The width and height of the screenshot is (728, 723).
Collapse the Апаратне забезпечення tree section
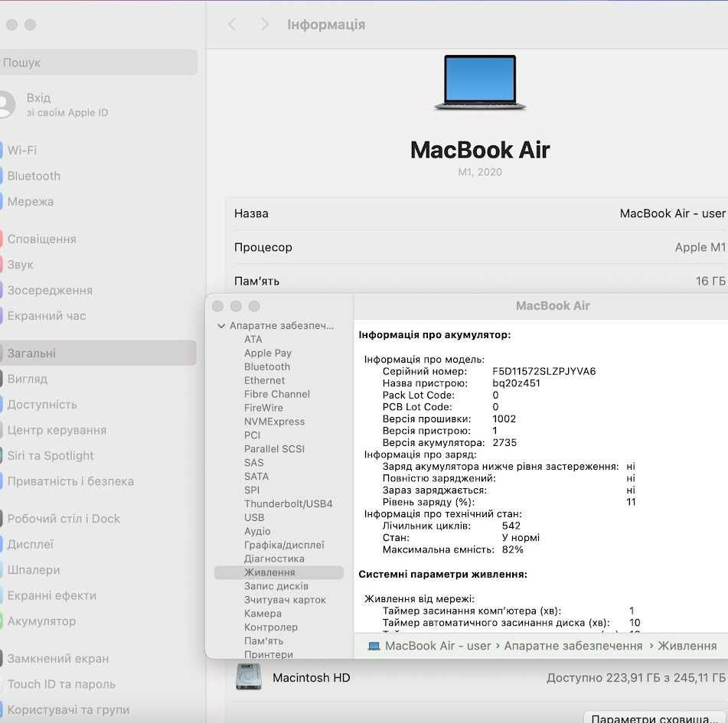click(221, 326)
